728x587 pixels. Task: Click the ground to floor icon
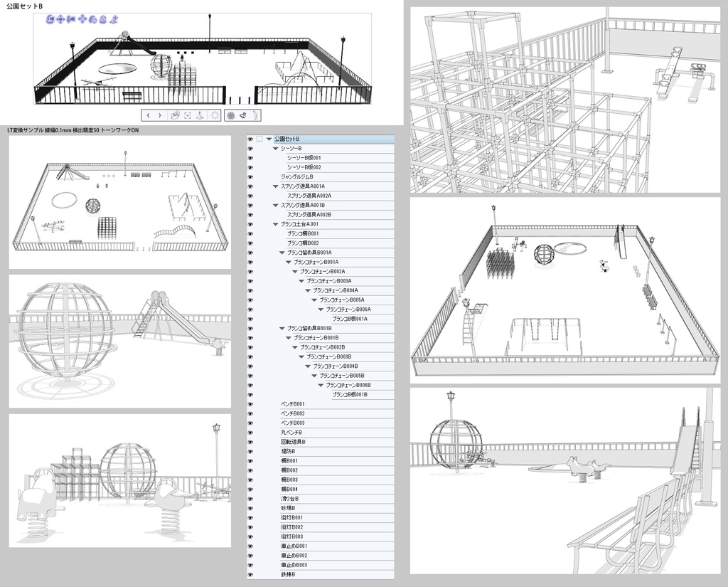pos(201,115)
